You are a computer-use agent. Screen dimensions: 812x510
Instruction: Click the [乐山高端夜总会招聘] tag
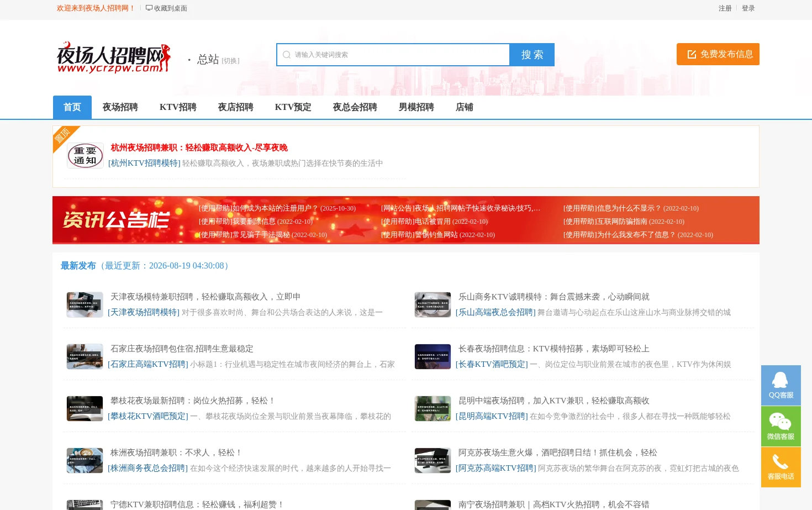pos(495,312)
